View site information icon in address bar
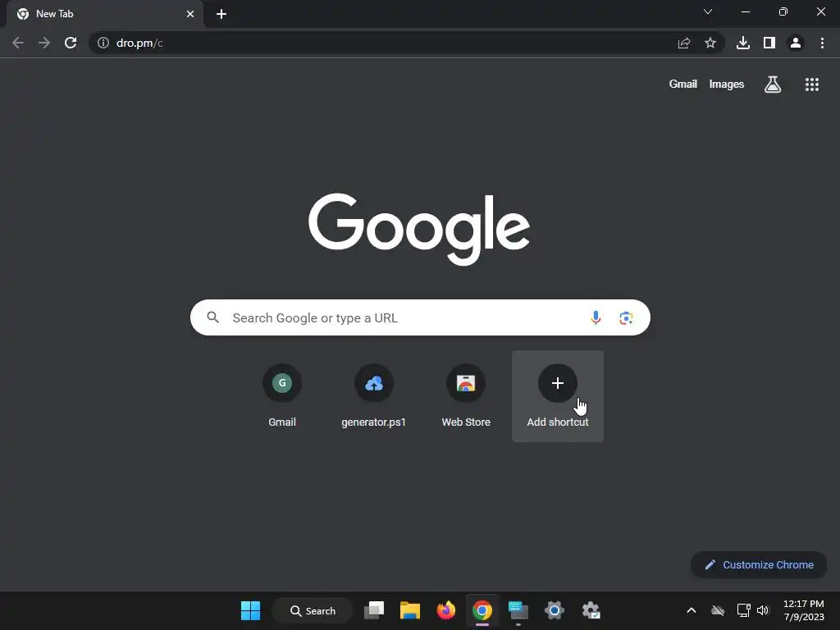Viewport: 840px width, 630px height. [103, 43]
